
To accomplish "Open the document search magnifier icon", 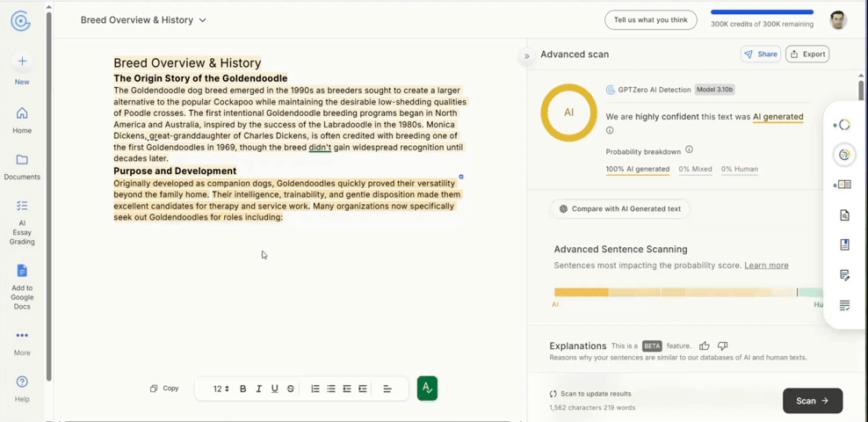I will (x=844, y=215).
